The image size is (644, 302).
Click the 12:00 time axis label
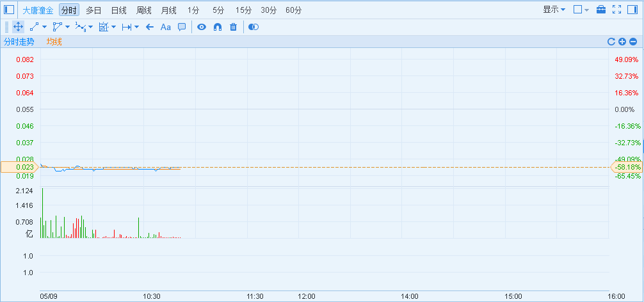307,296
